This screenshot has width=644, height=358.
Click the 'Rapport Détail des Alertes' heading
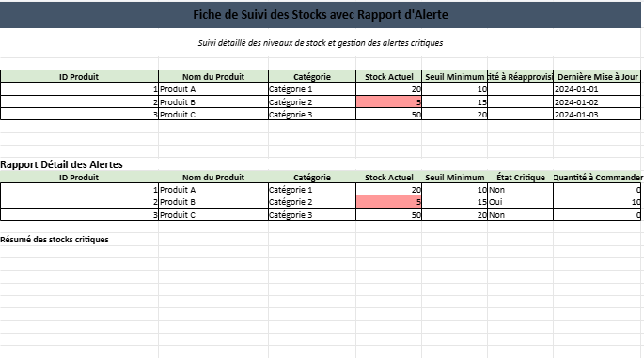tap(62, 164)
